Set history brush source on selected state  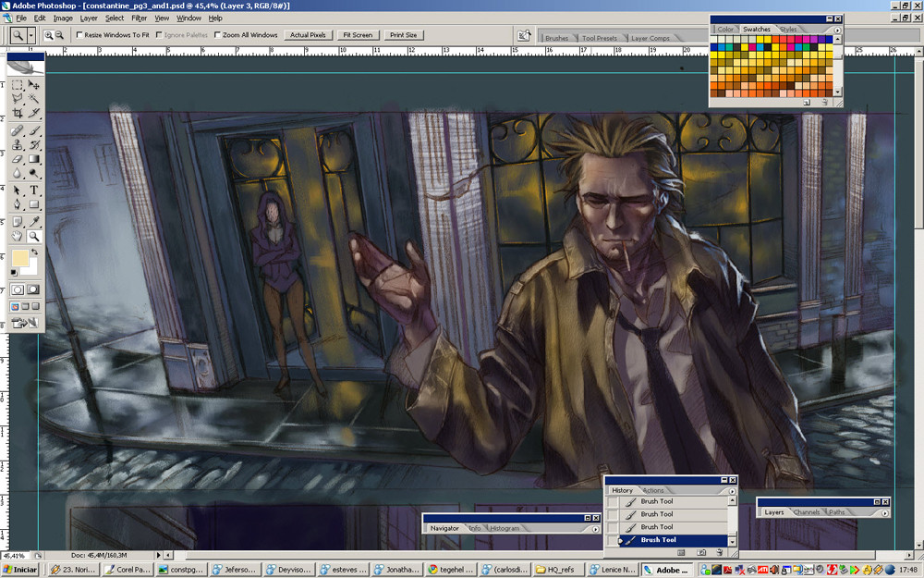[x=614, y=540]
